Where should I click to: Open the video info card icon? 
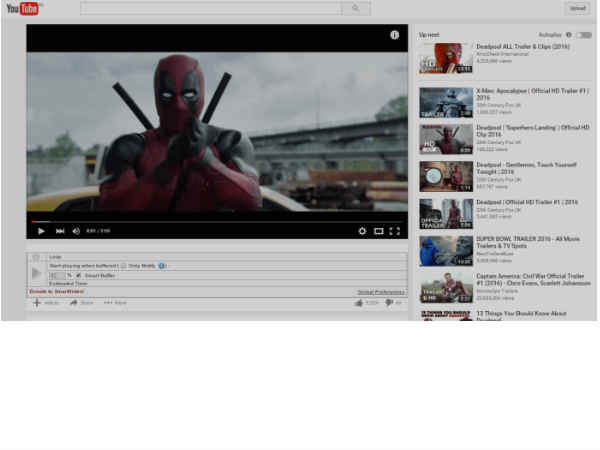click(395, 35)
